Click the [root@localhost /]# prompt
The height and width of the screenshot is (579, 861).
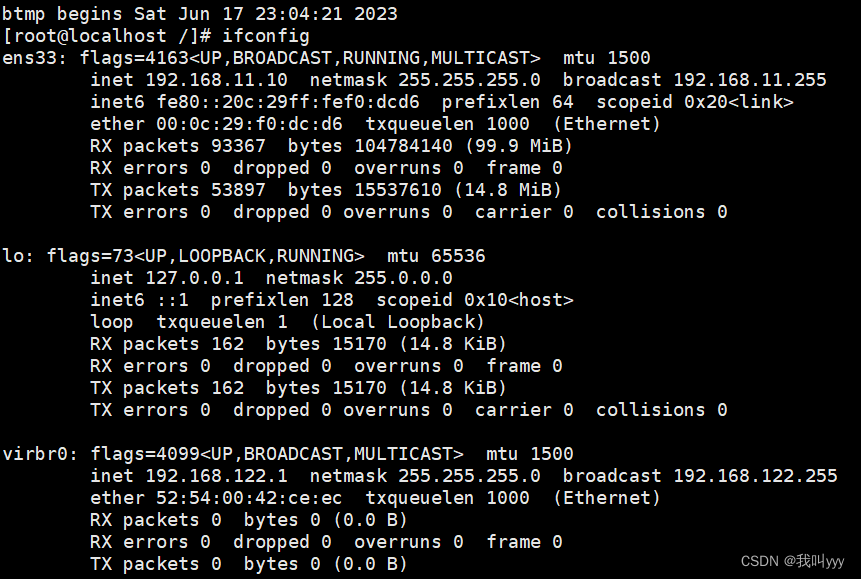(107, 36)
